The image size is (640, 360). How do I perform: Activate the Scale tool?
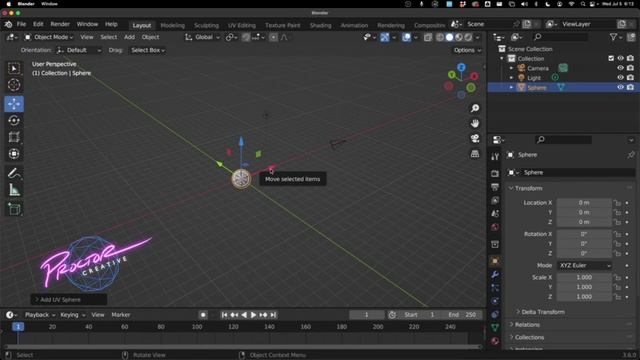(14, 137)
